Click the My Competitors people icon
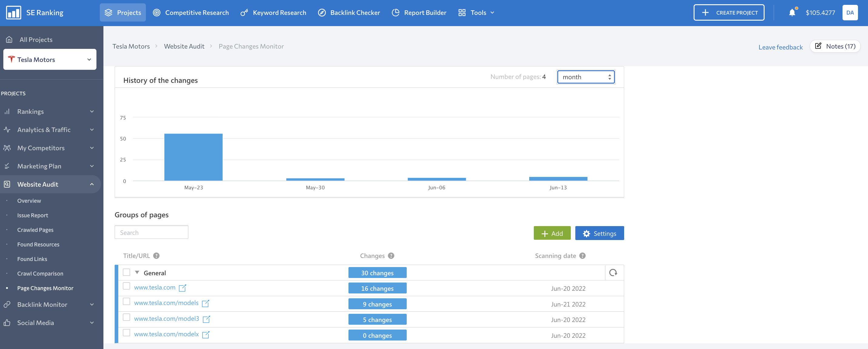 [x=7, y=148]
